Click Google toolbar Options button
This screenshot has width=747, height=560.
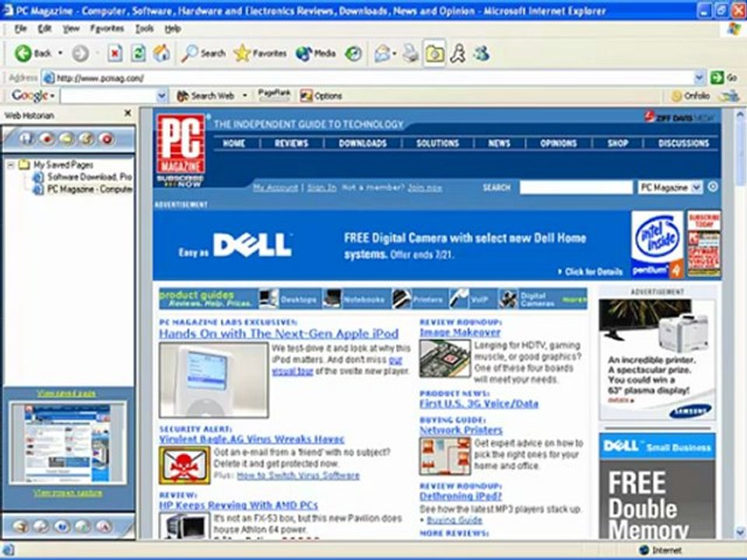coord(321,96)
